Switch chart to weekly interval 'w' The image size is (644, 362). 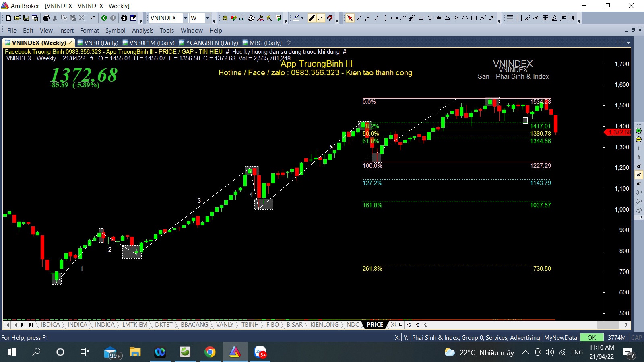[x=638, y=175]
